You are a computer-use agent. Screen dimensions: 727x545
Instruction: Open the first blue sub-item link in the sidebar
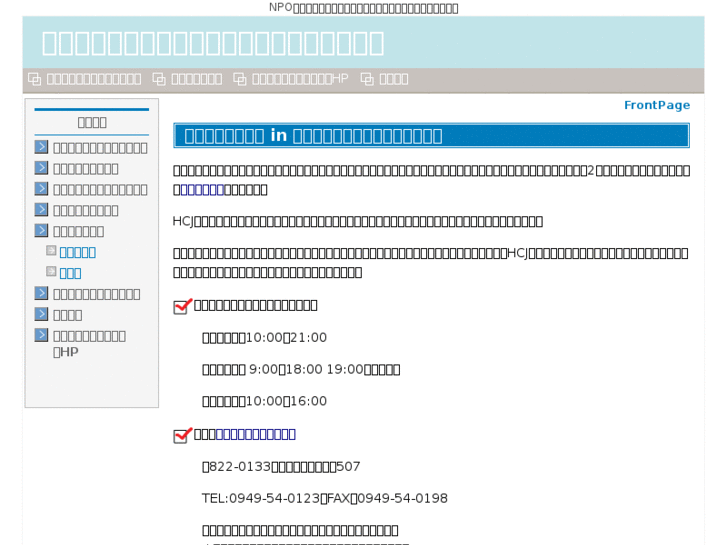point(77,252)
